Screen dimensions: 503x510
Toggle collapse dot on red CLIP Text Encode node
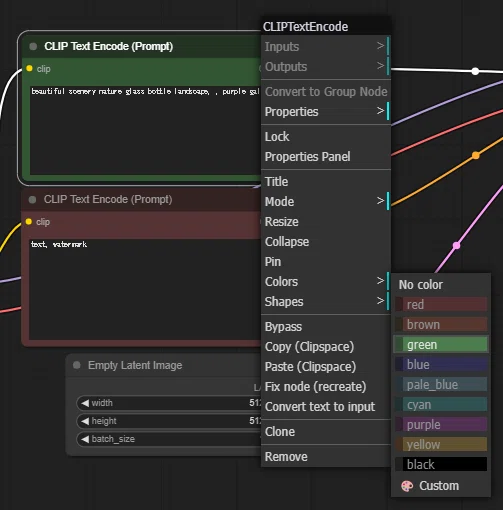(x=32, y=200)
